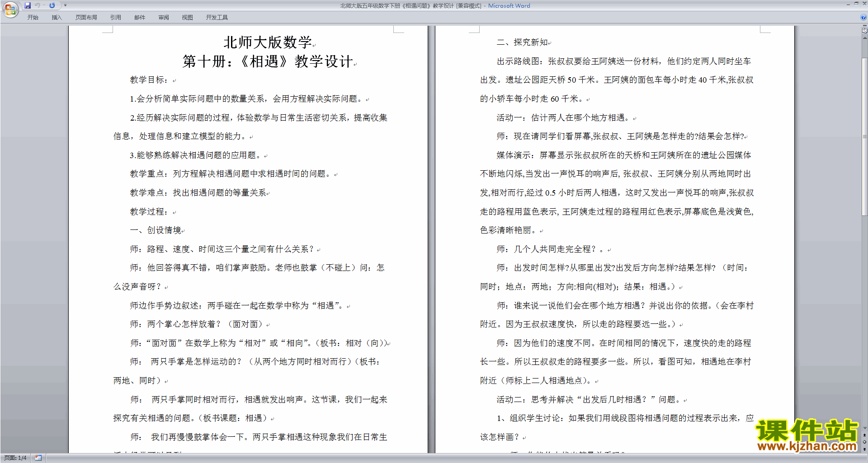Click the vertical scrollbar down arrow
This screenshot has height=463, width=868.
tap(865, 428)
